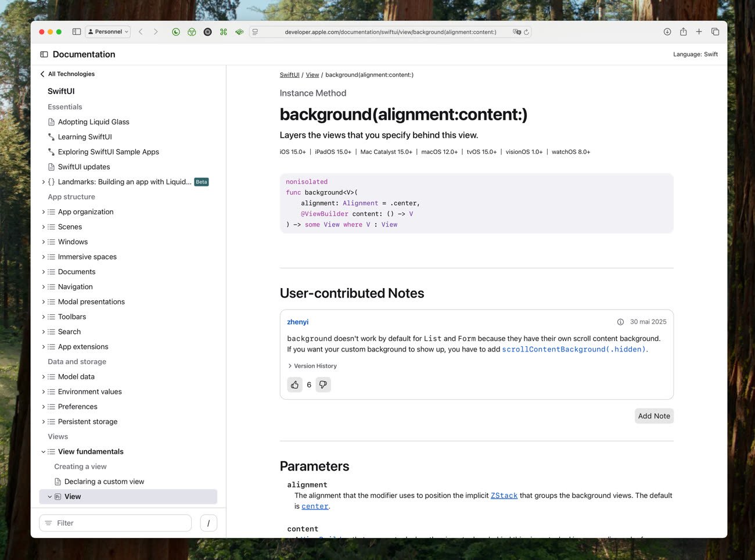
Task: Open SwiftUI updates article
Action: point(84,167)
